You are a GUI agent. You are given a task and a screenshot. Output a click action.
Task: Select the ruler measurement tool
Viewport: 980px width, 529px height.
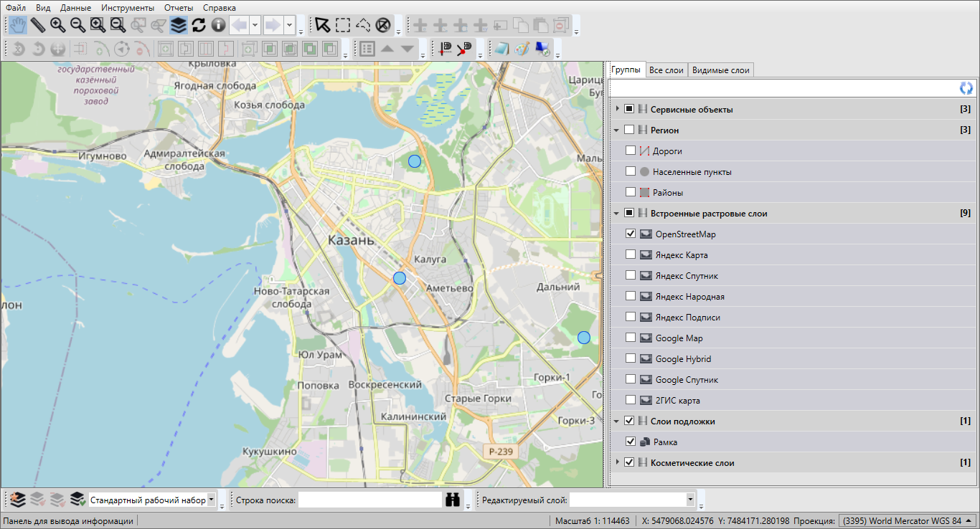click(38, 25)
